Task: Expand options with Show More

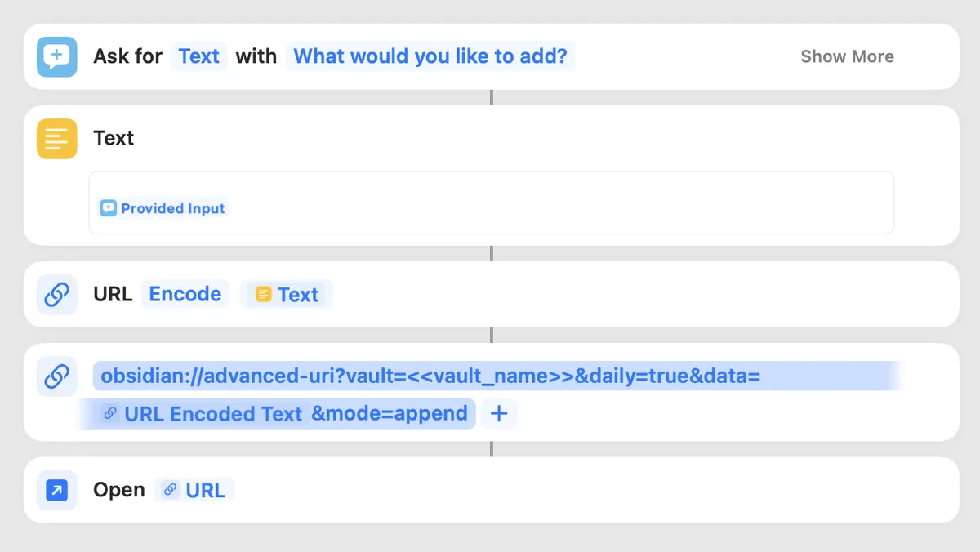Action: pos(846,56)
